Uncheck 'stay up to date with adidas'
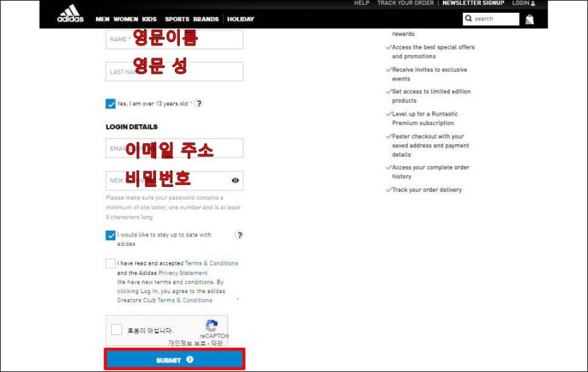588x372 pixels. pyautogui.click(x=111, y=235)
